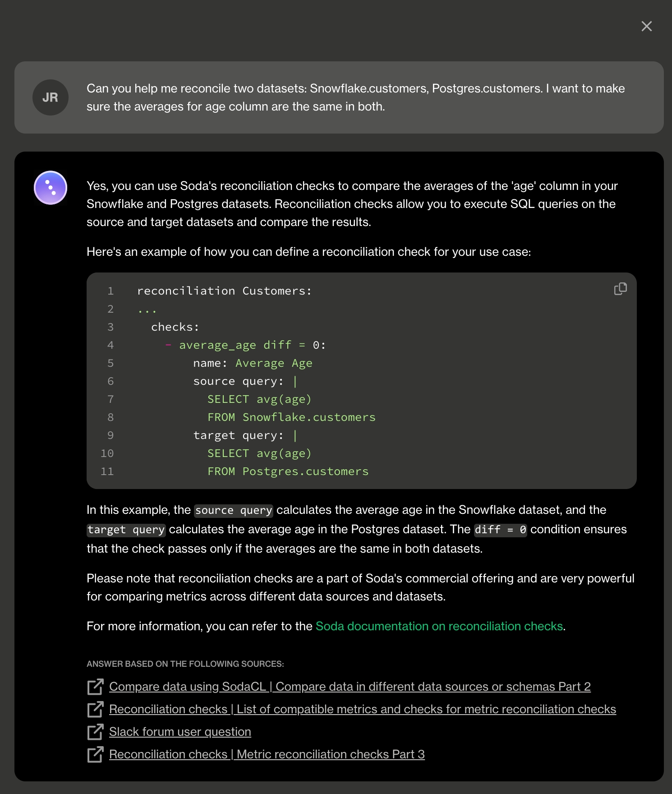The height and width of the screenshot is (794, 672).
Task: Click the FROM Postgres.customers code line
Action: click(288, 471)
